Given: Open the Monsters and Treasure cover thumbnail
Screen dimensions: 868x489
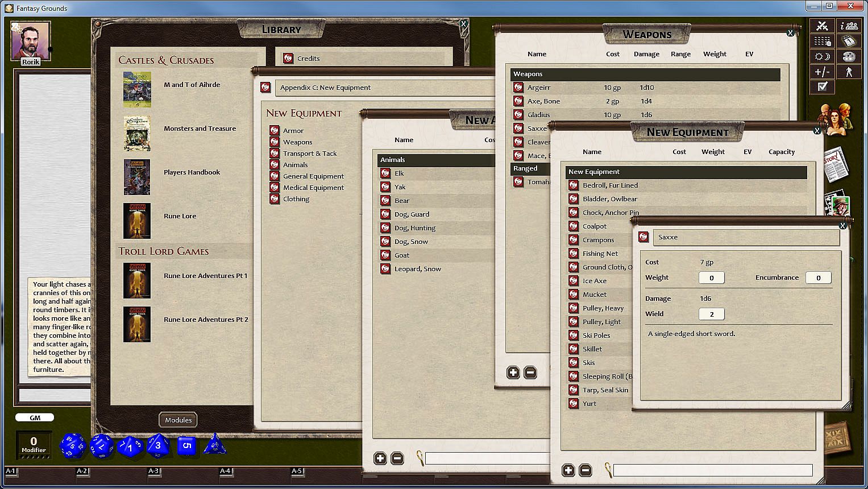Looking at the screenshot, I should (x=137, y=133).
